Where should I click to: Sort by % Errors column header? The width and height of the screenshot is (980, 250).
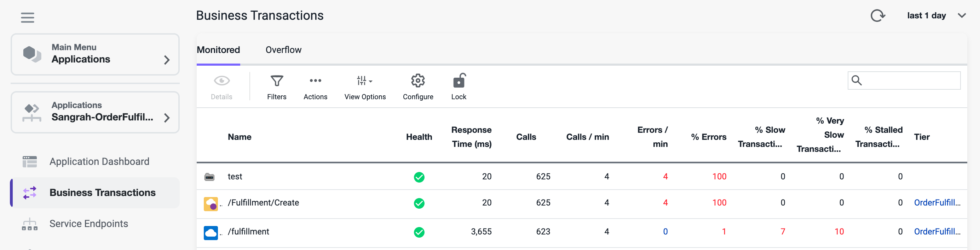[709, 137]
